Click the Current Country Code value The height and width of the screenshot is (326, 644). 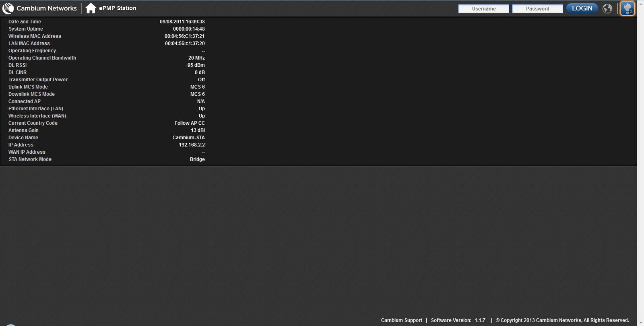tap(190, 123)
